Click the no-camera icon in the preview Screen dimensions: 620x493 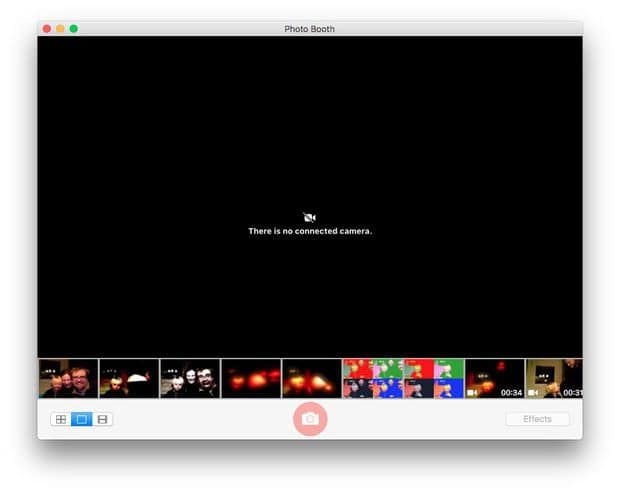pos(309,217)
